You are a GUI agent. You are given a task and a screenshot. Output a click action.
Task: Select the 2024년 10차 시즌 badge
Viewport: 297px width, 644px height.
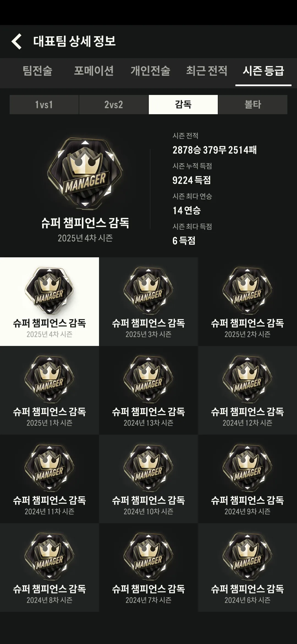click(148, 479)
